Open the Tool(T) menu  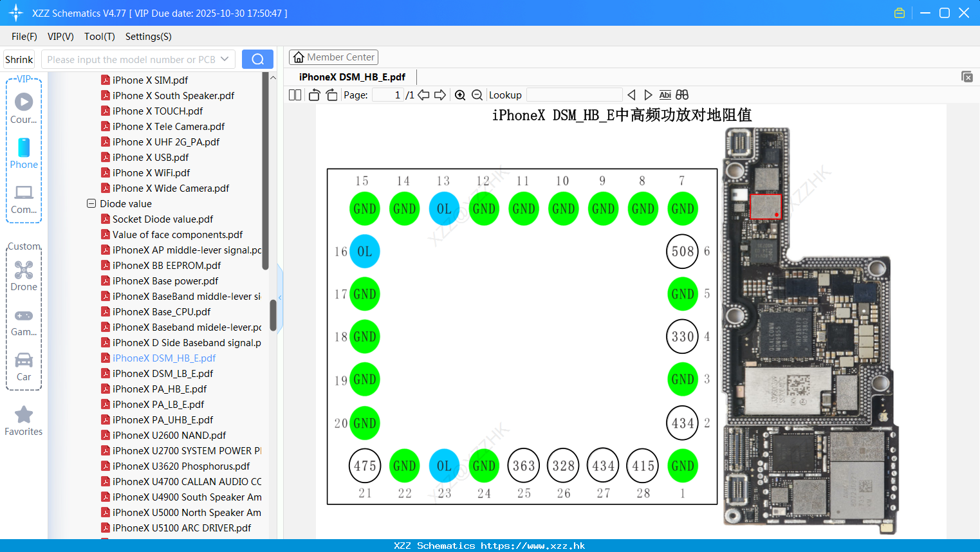(x=100, y=37)
